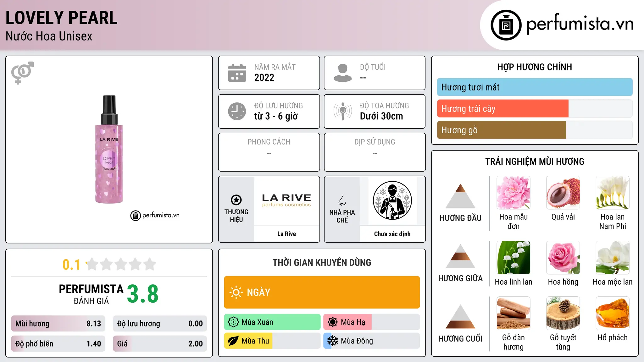The height and width of the screenshot is (362, 644).
Task: Click the Giá 2.00 score bar
Action: click(x=160, y=344)
